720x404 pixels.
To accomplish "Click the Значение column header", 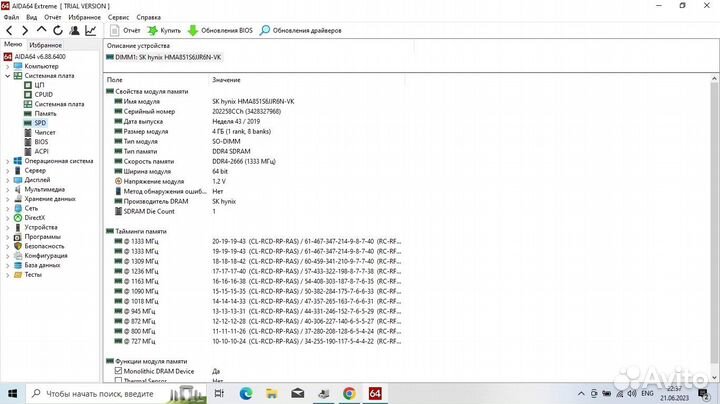I will [226, 80].
